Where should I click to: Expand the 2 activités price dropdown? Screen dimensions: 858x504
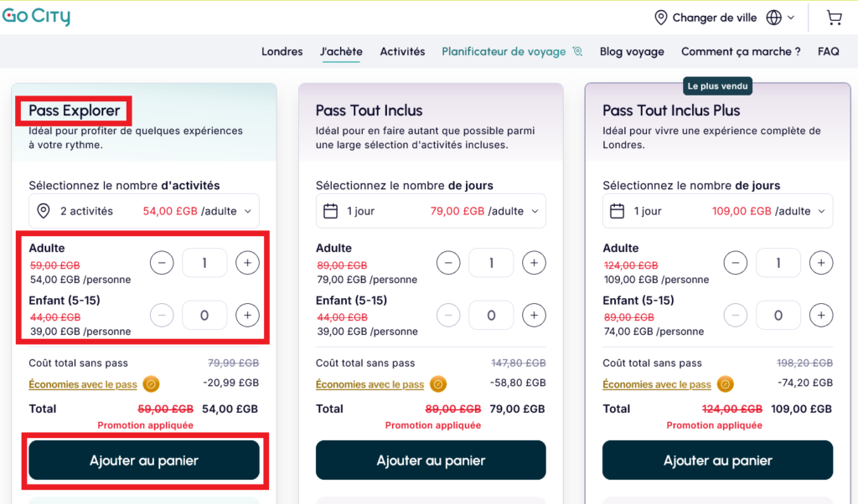click(x=248, y=211)
